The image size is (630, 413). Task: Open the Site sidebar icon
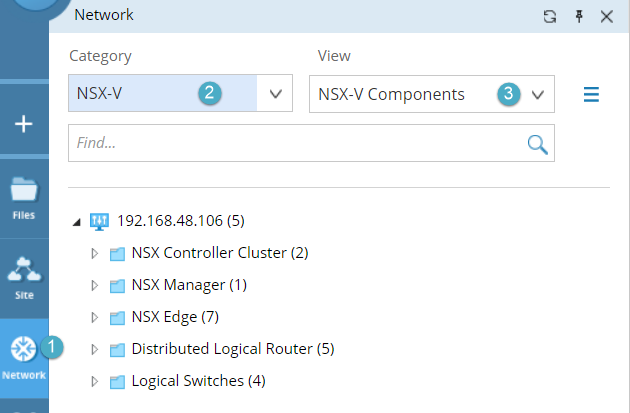pyautogui.click(x=24, y=277)
